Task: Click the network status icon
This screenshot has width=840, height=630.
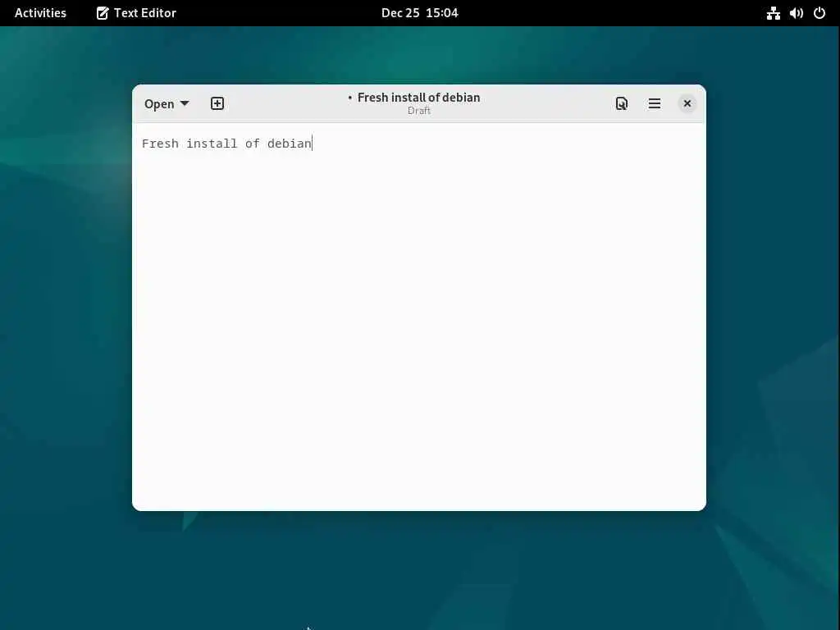Action: coord(773,13)
